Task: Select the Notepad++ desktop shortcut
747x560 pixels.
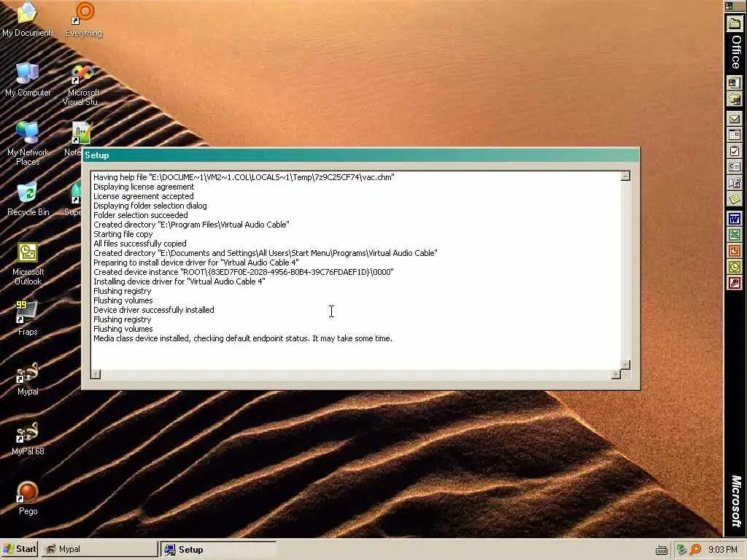Action: click(74, 139)
